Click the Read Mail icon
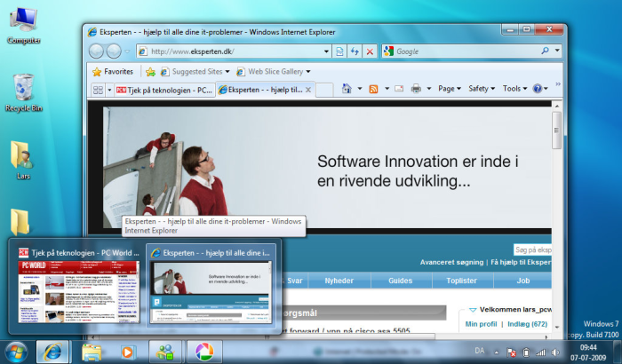This screenshot has height=364, width=622. click(399, 89)
